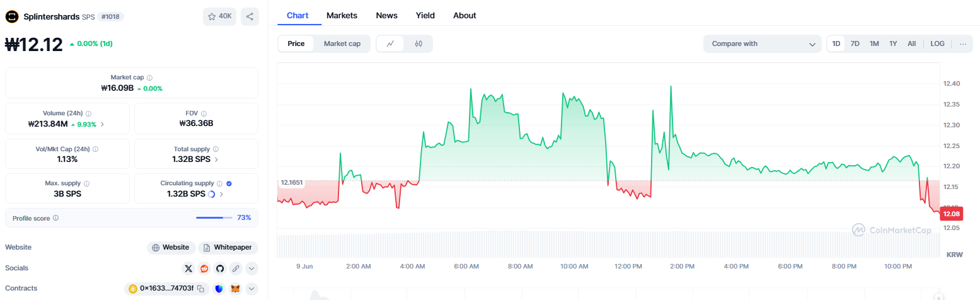
Task: Open the Markets tab
Action: 342,15
